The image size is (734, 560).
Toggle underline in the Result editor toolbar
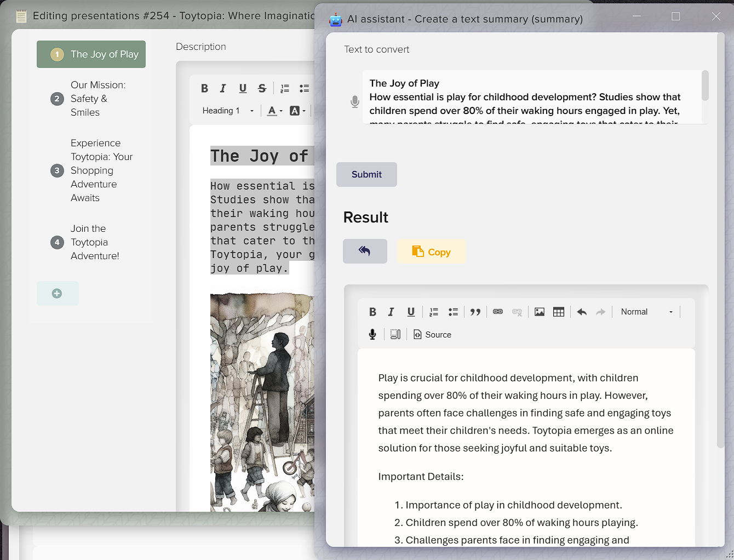[x=411, y=312]
